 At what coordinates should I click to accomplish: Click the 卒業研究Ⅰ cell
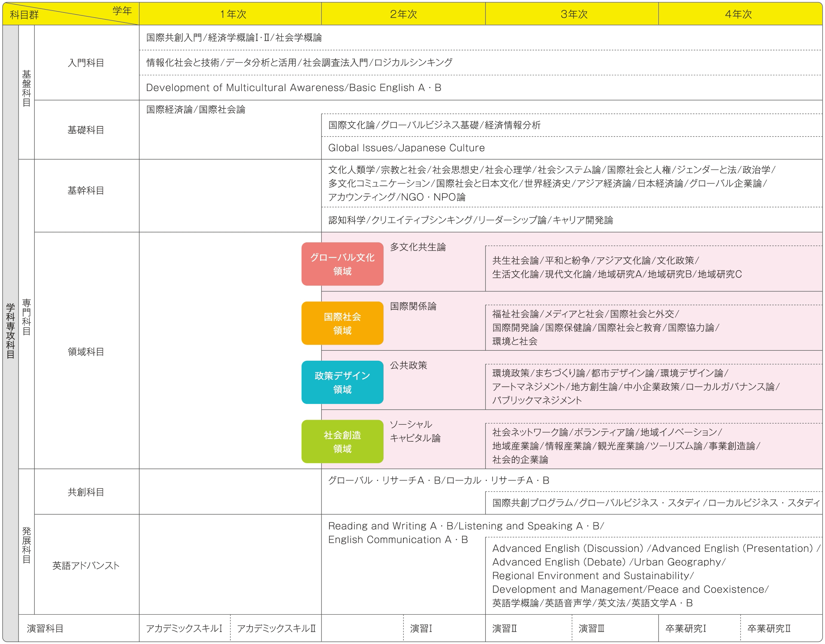point(700,629)
